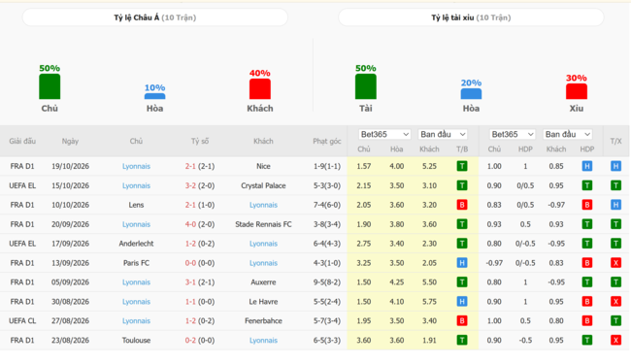The width and height of the screenshot is (631, 364).
Task: Select the Tỷ lệ tài xỉu tab
Action: coord(471,17)
